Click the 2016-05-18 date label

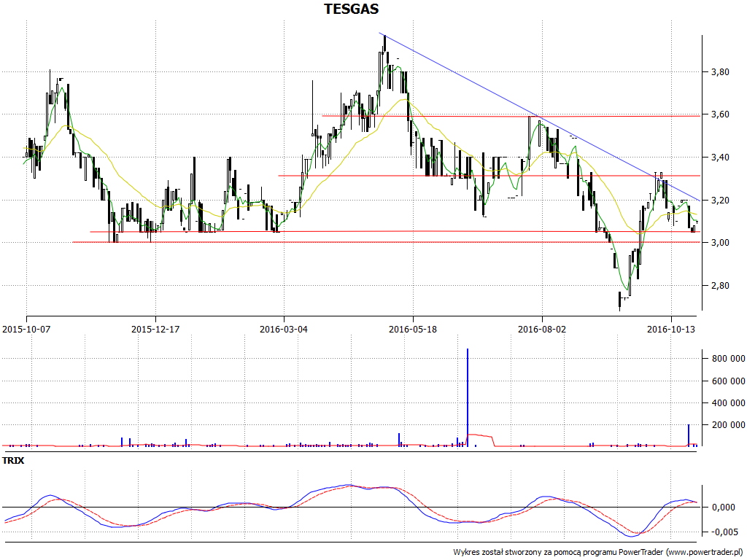tap(413, 329)
